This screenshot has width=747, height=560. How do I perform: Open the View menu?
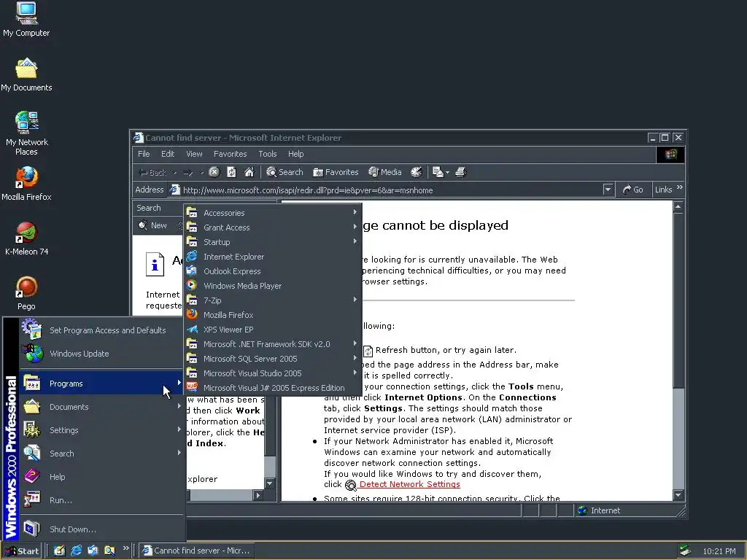pos(194,154)
